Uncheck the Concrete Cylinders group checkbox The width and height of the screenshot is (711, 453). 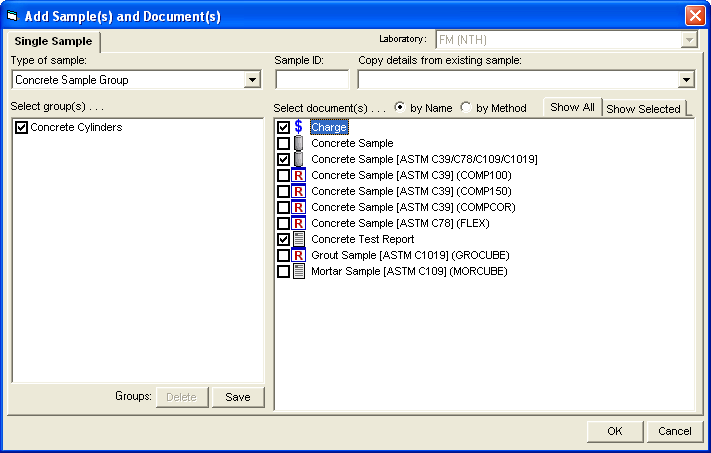tap(21, 127)
